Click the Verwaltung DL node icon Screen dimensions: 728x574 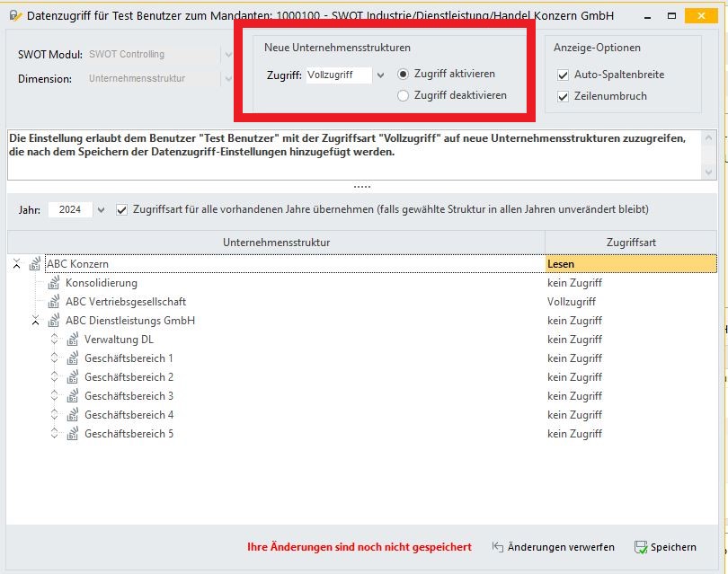pyautogui.click(x=73, y=340)
